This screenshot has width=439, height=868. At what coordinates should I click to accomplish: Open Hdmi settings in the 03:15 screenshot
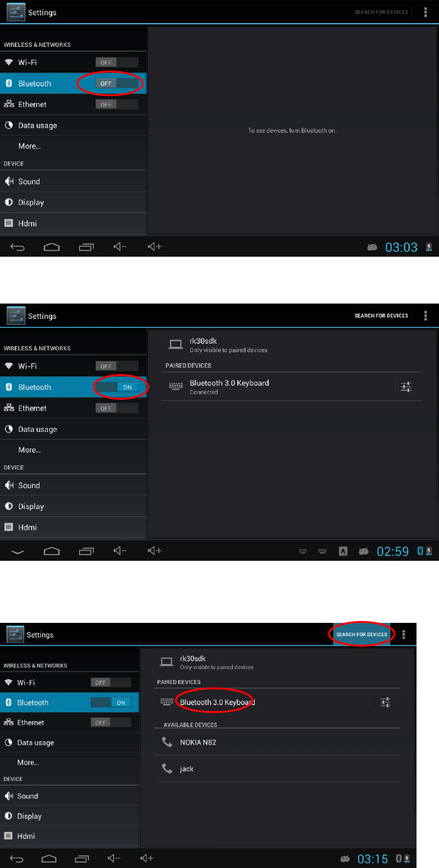[69, 836]
